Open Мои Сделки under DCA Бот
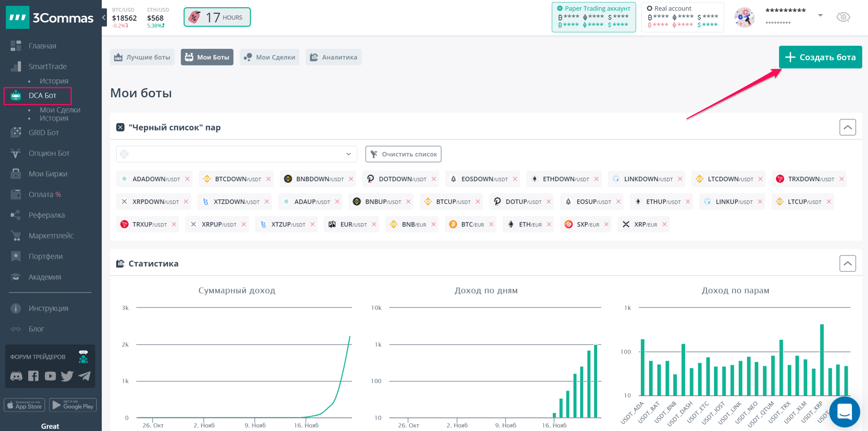 point(60,110)
